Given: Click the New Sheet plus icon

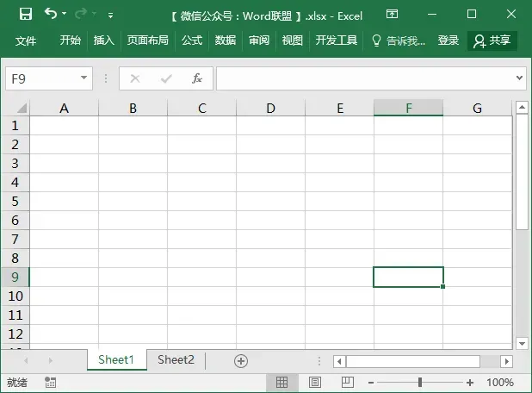Looking at the screenshot, I should tap(241, 361).
